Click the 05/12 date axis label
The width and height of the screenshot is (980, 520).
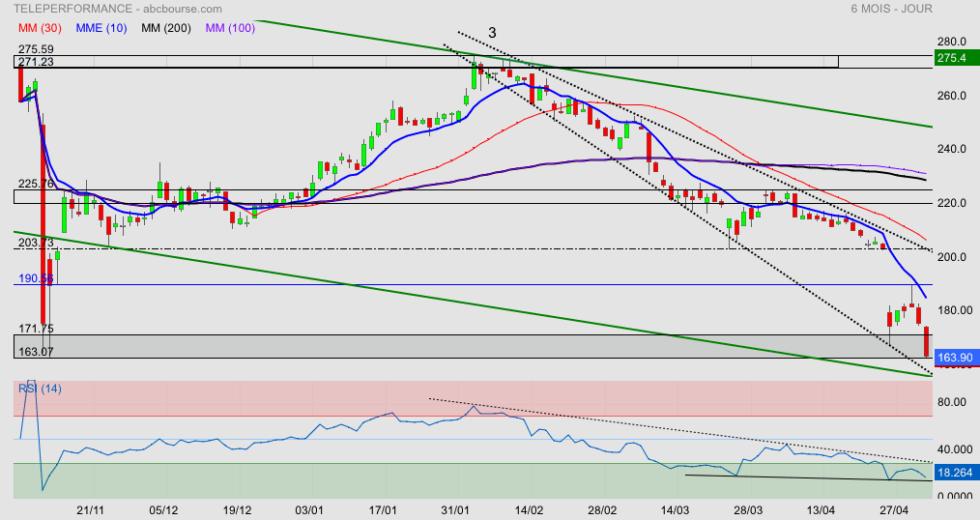(x=163, y=510)
